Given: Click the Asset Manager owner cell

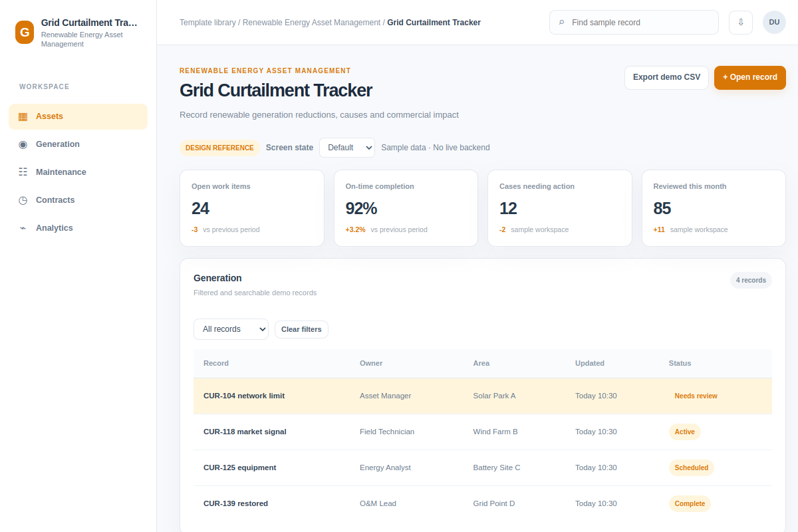Looking at the screenshot, I should click(386, 396).
